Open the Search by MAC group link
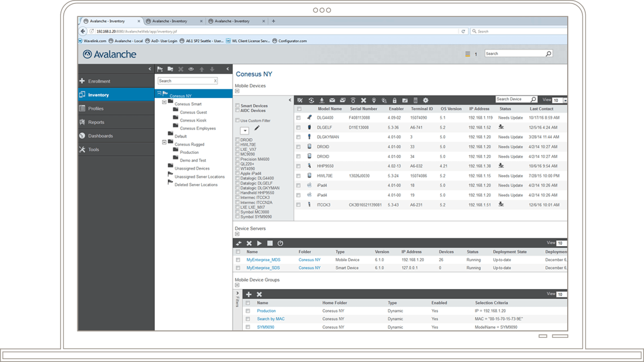The height and width of the screenshot is (362, 644). (271, 319)
